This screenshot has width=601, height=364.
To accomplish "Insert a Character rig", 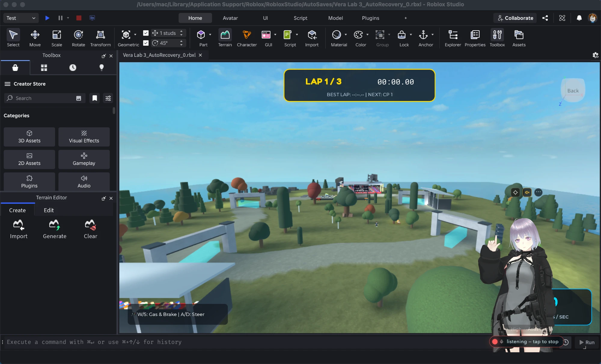I will click(247, 38).
